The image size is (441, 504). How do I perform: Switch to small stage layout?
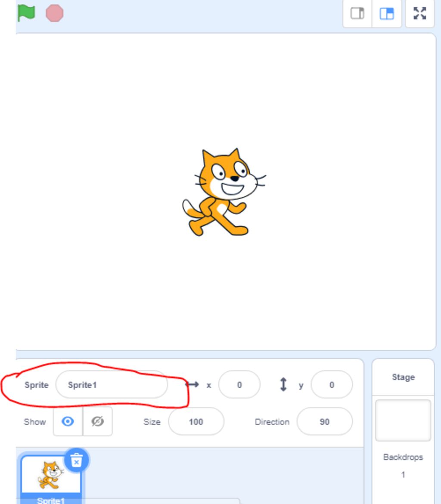click(x=357, y=13)
